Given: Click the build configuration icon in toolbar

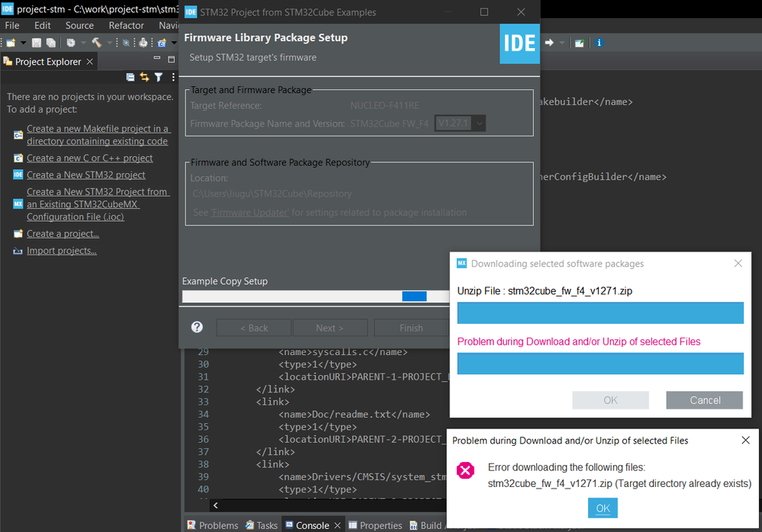Looking at the screenshot, I should pyautogui.click(x=71, y=43).
